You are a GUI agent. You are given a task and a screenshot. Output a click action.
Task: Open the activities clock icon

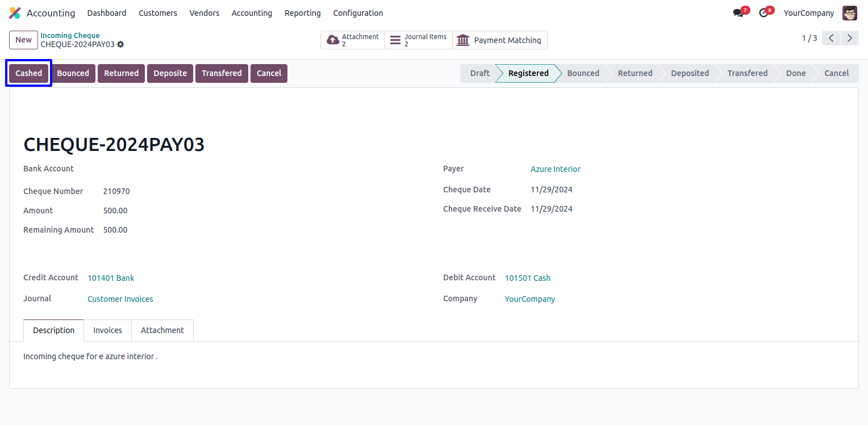[763, 13]
